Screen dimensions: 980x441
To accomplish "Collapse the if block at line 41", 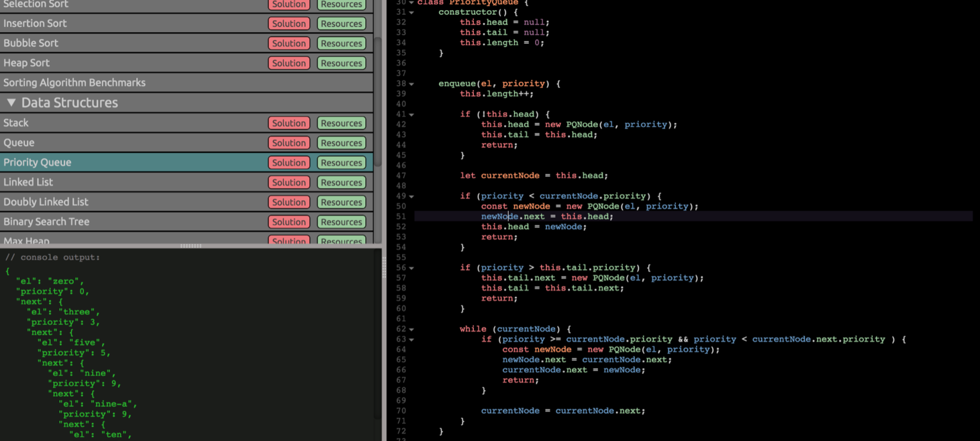I will [411, 114].
